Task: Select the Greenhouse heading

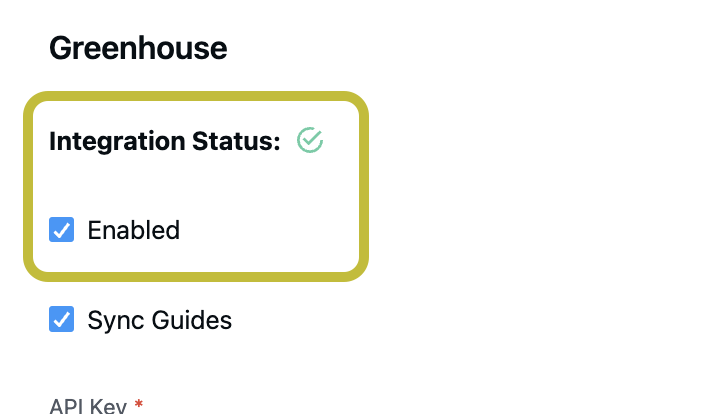Action: (138, 48)
